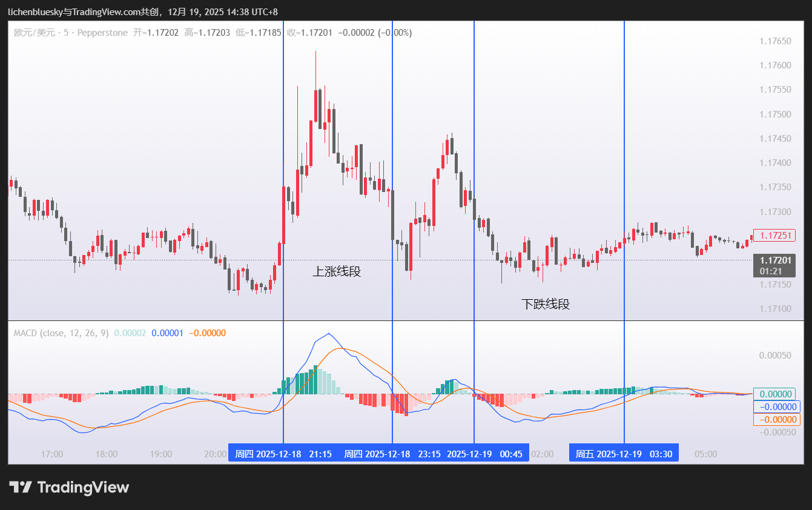
Task: Click the 欧元/美元 · 5 · Pepperstone symbol title
Action: [71, 33]
